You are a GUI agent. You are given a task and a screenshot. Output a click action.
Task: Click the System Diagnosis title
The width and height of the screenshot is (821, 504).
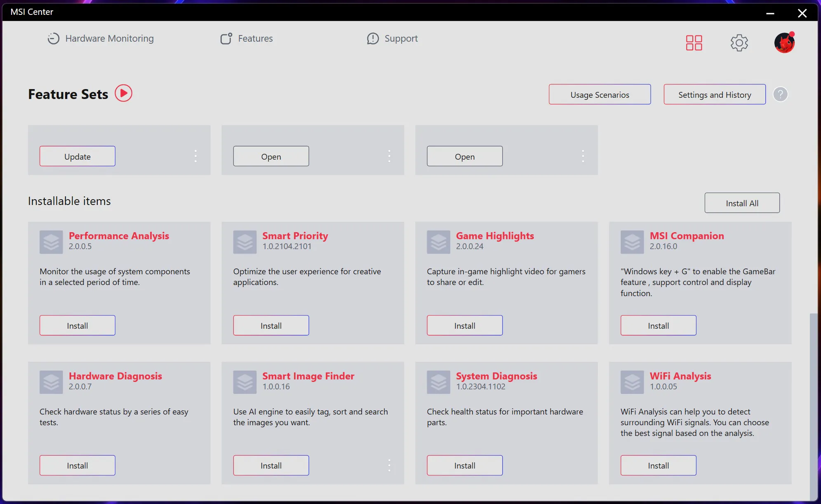coord(496,376)
